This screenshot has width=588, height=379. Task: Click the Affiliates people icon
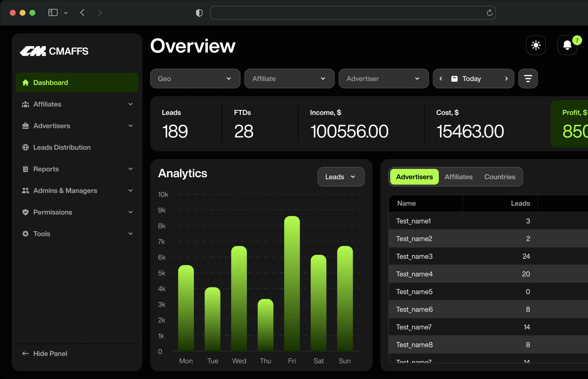26,104
